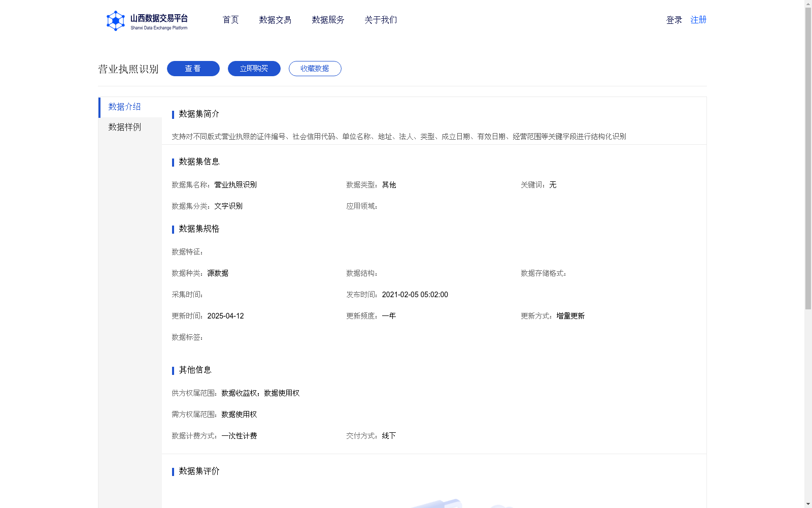Click the page vertical scrollbar thumb

pos(808,158)
